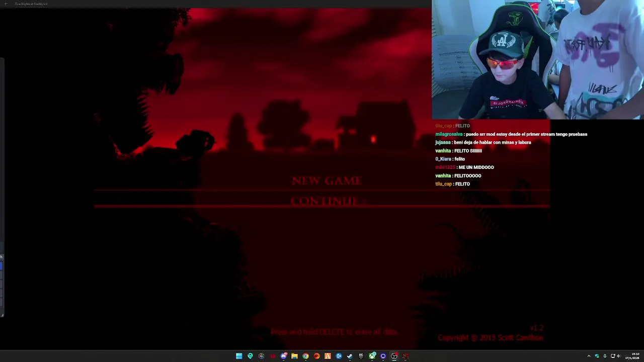This screenshot has width=644, height=362.
Task: Click jujaaaa's chat message
Action: pos(483,142)
